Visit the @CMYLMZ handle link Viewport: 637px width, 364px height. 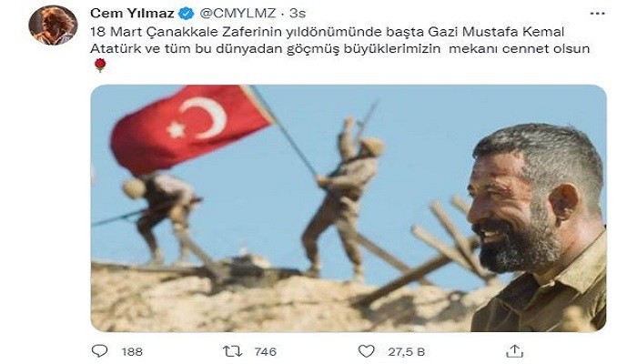point(238,14)
